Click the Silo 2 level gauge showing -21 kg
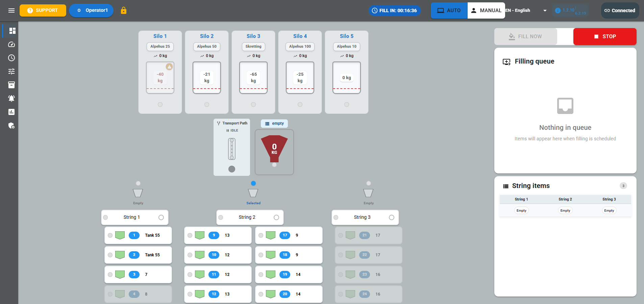Viewport: 644px width, 304px height. [x=207, y=78]
